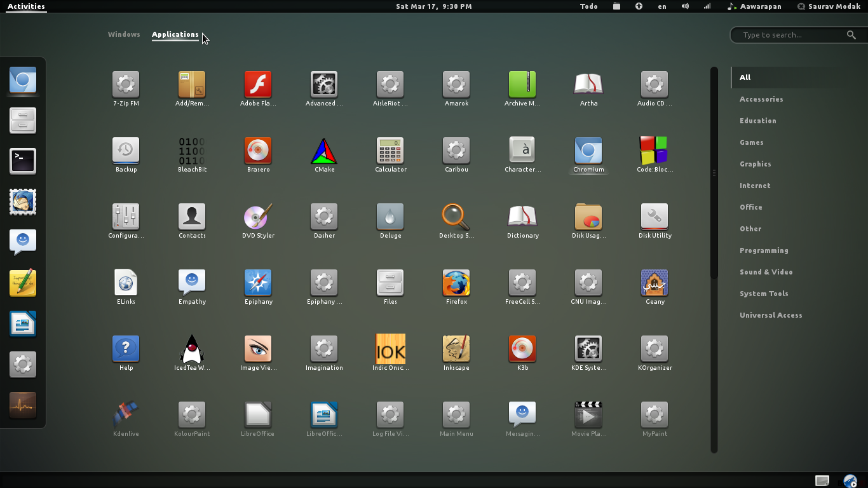Start the DVD Styler application
Screen dimensions: 868x488
[x=257, y=216]
